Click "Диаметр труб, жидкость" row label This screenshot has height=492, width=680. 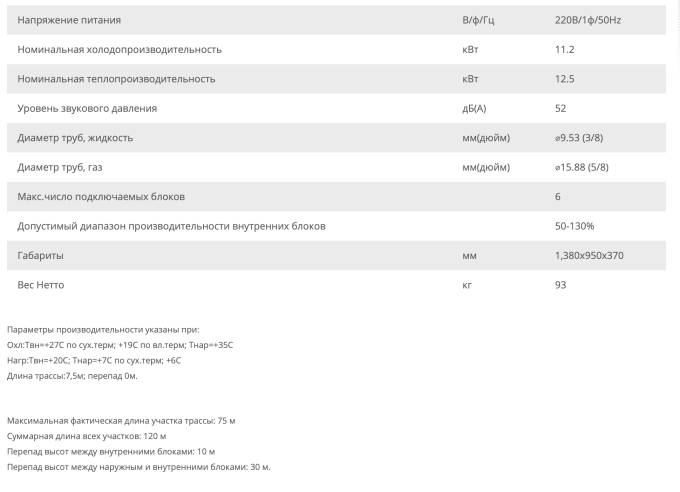(75, 137)
